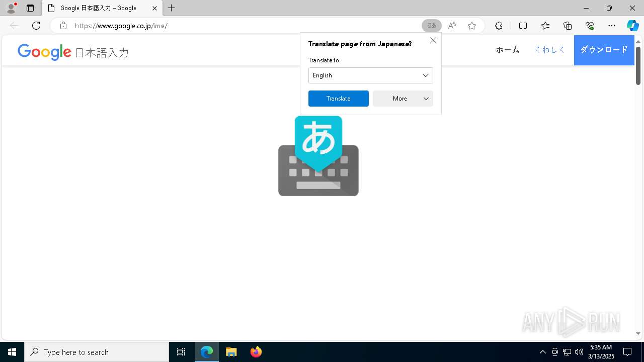Enable Split screen icon
The width and height of the screenshot is (644, 362).
[x=523, y=26]
